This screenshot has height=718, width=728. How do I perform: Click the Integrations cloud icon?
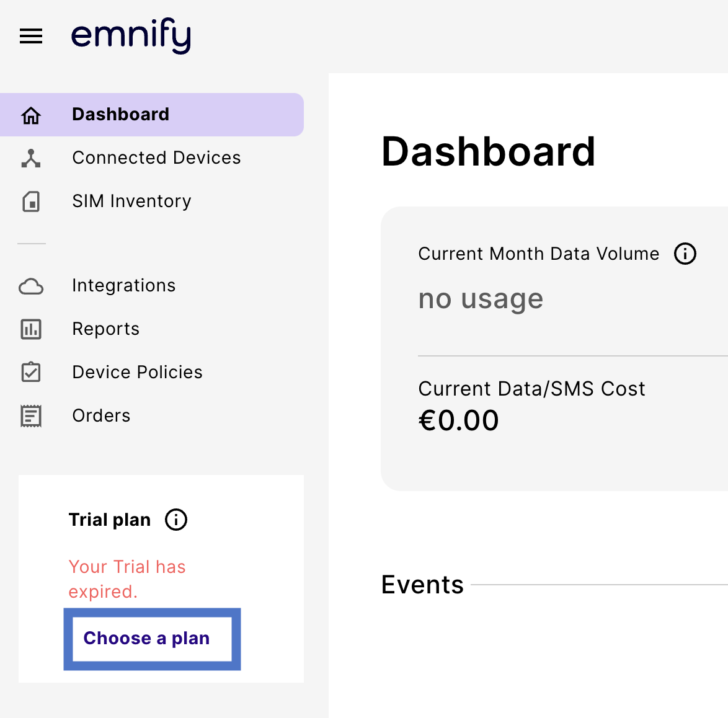[x=31, y=286]
